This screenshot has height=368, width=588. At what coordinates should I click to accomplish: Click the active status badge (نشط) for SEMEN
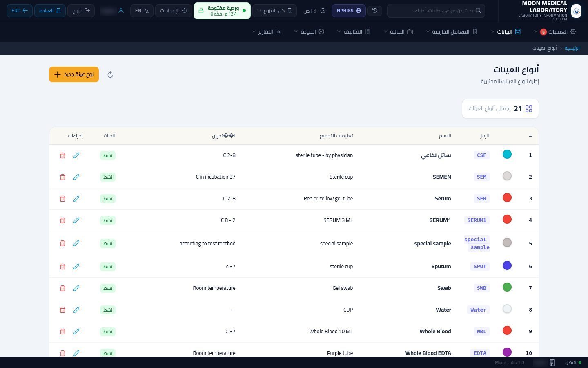(x=108, y=177)
